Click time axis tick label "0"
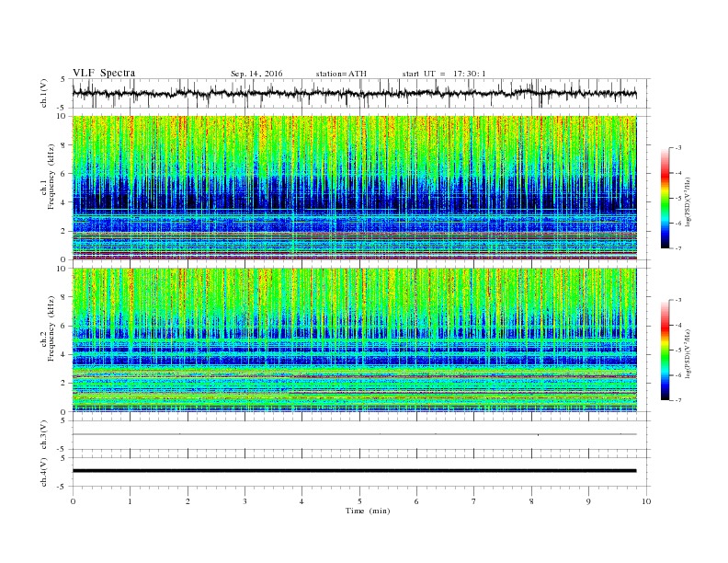728x563 pixels. 73,501
